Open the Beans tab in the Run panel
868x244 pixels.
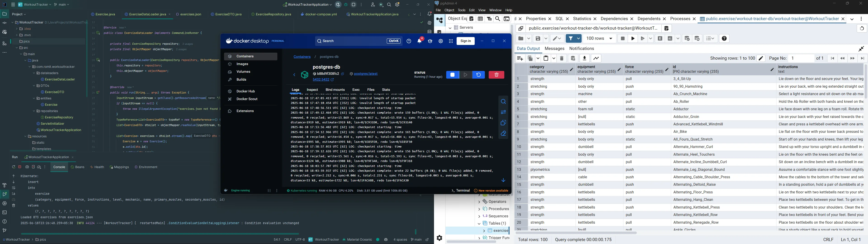pyautogui.click(x=78, y=167)
